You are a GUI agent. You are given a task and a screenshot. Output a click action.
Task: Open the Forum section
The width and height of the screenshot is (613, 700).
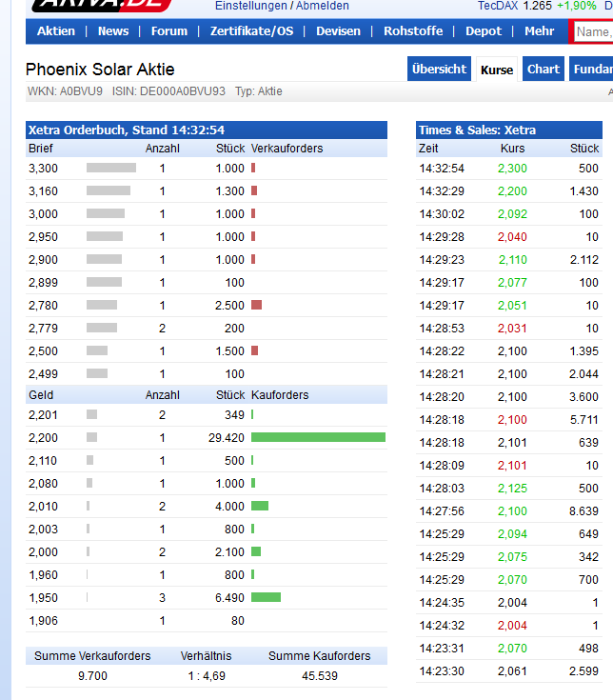tap(169, 31)
